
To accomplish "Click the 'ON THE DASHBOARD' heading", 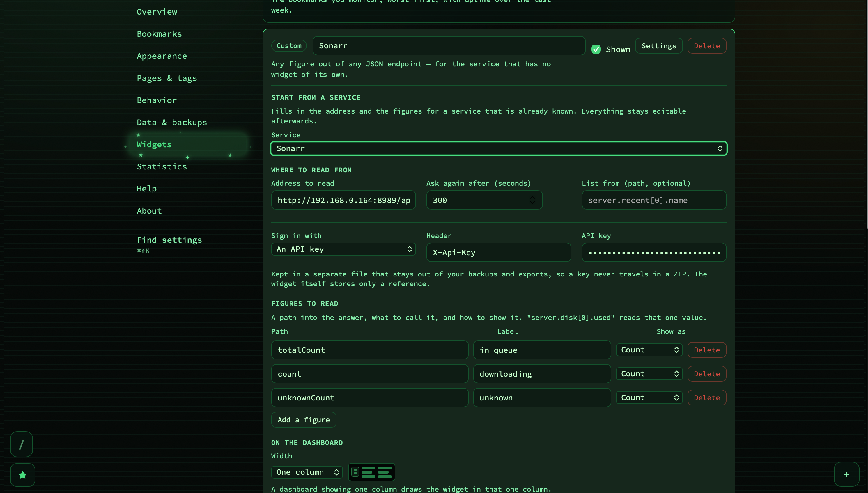I will (307, 443).
